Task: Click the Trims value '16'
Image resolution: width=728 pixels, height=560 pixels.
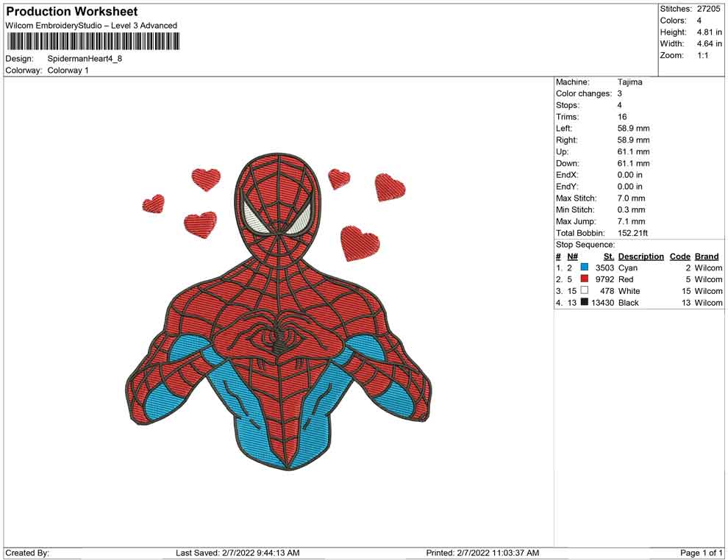Action: click(x=622, y=117)
